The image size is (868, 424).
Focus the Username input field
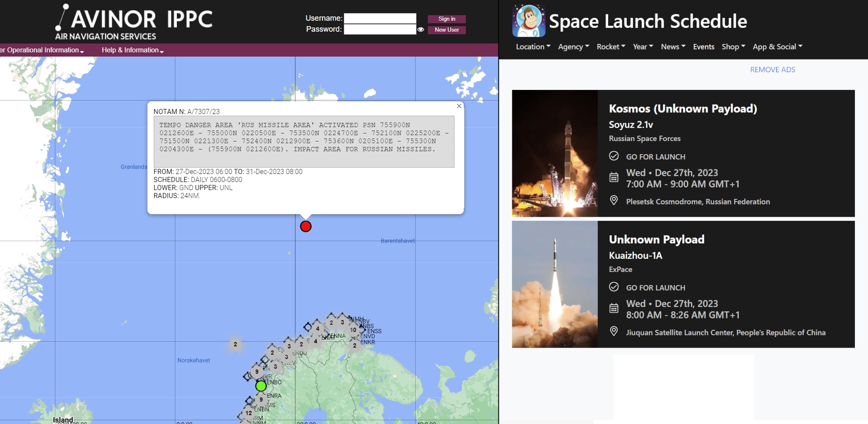point(380,18)
